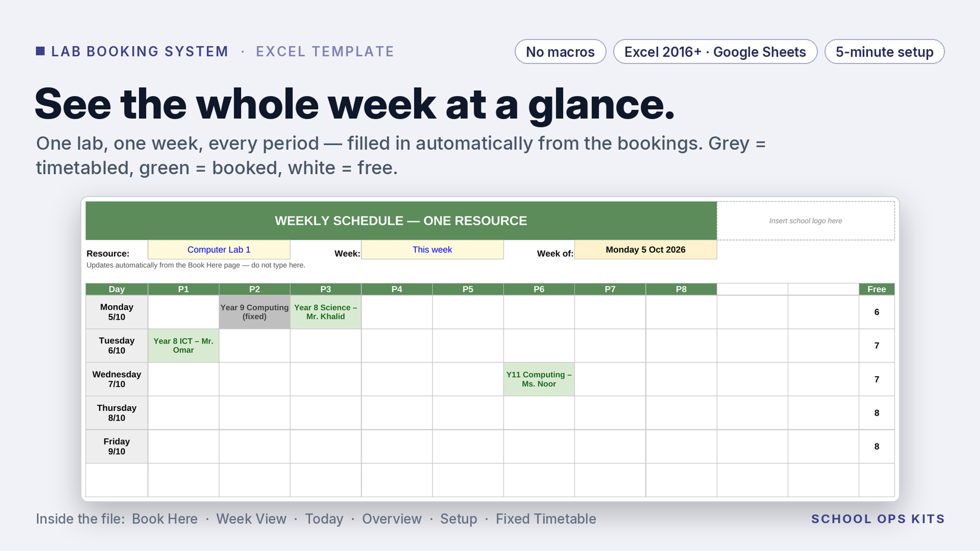
Task: Click the P1 column header
Action: click(183, 289)
